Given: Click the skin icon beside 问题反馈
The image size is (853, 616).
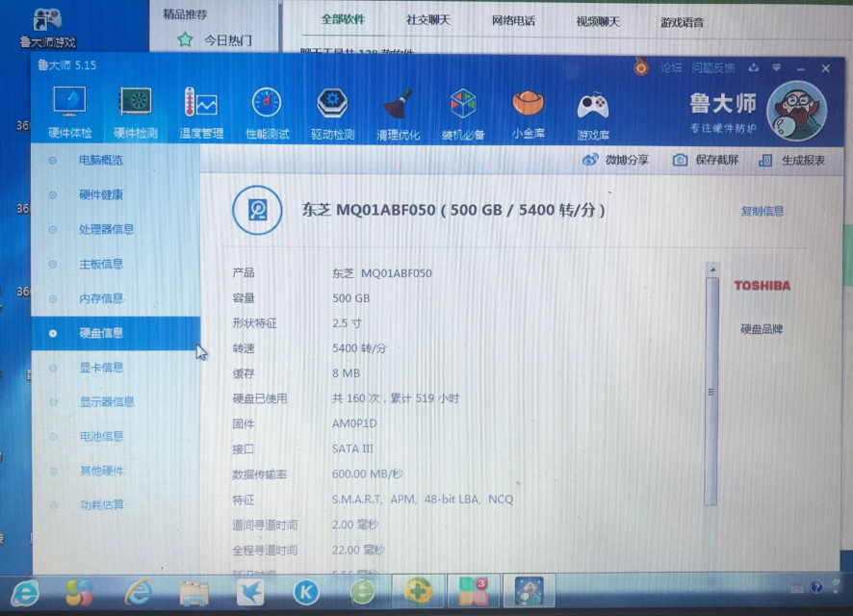Looking at the screenshot, I should coord(754,68).
